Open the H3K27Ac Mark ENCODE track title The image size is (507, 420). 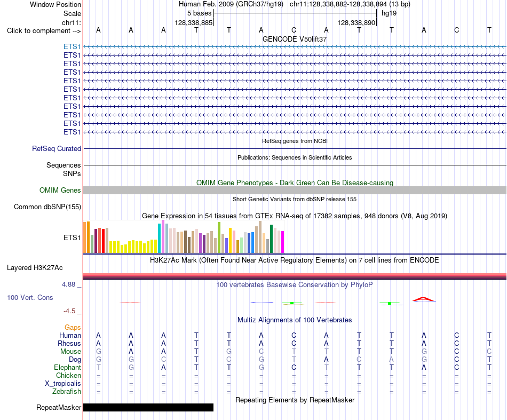(295, 260)
